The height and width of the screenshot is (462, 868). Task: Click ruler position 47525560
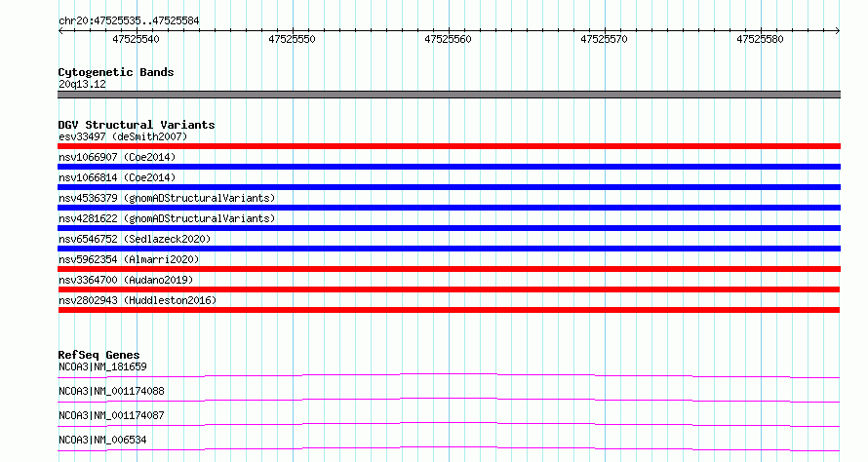tap(448, 39)
